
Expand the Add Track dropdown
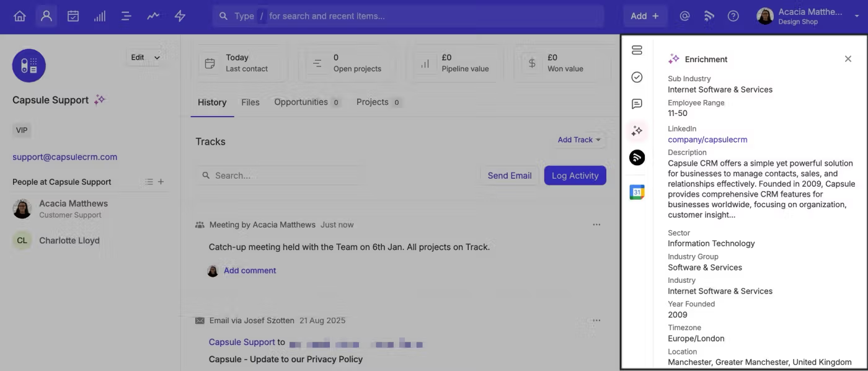(579, 140)
